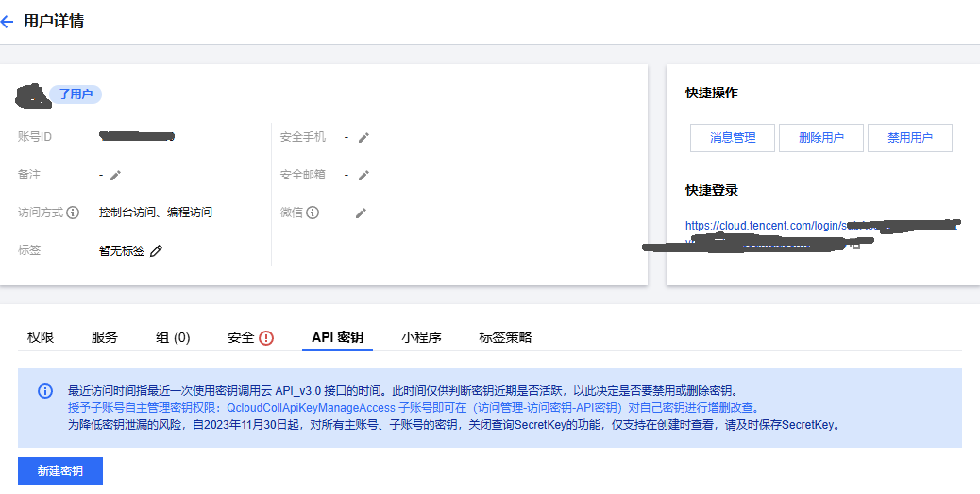Edit 安全邮箱 using its pencil icon
The height and width of the screenshot is (494, 980).
[363, 175]
